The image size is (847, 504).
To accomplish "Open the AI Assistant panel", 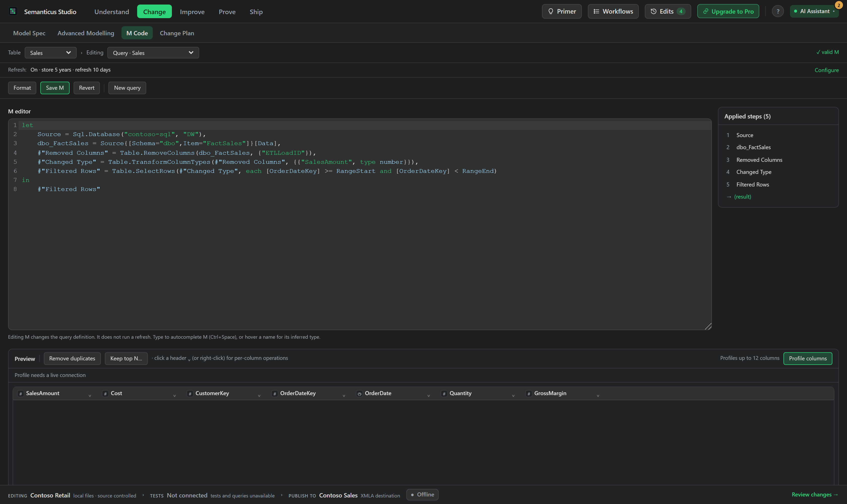I will pos(814,11).
